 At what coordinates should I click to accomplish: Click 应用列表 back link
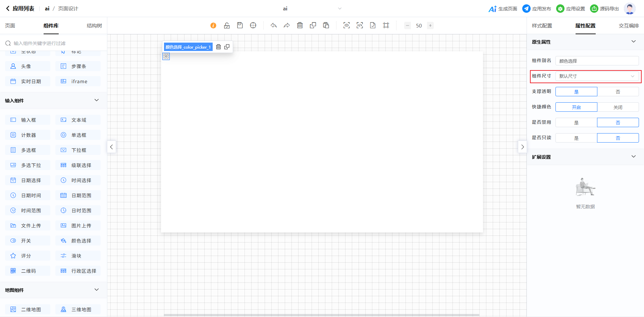pos(20,9)
